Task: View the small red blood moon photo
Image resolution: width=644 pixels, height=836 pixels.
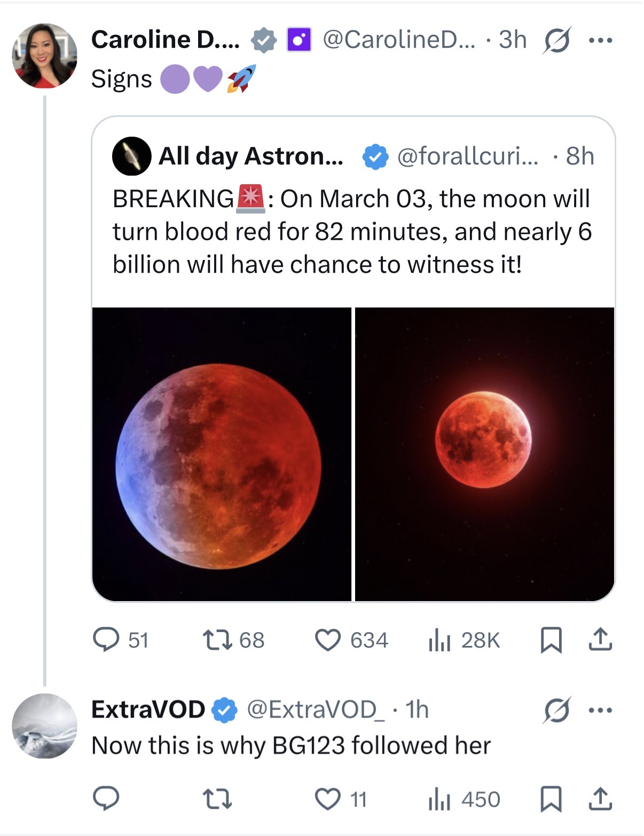Action: 484,454
